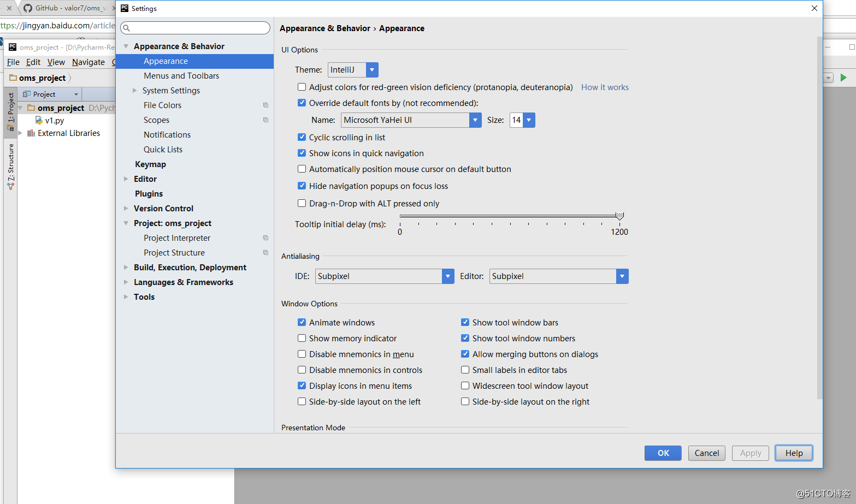Image resolution: width=856 pixels, height=504 pixels.
Task: Click Appearance & Behavior in breadcrumb
Action: click(325, 28)
